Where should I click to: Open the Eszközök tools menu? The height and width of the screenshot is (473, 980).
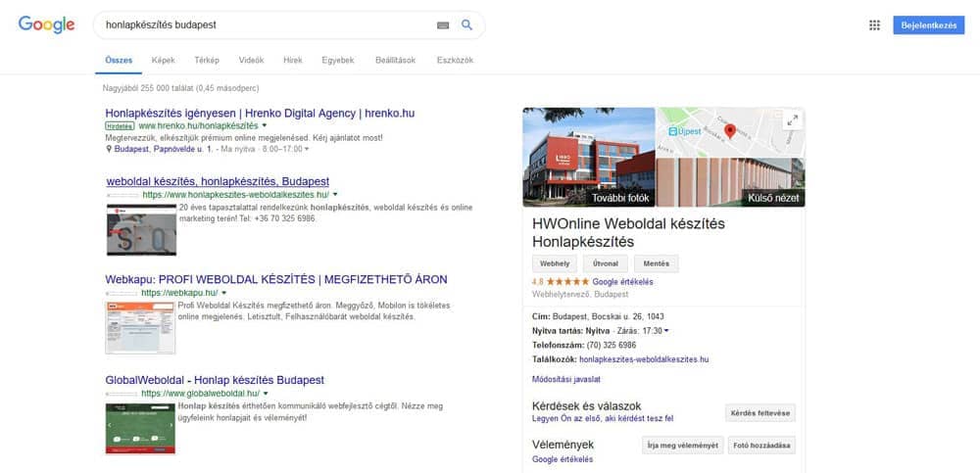(x=455, y=60)
